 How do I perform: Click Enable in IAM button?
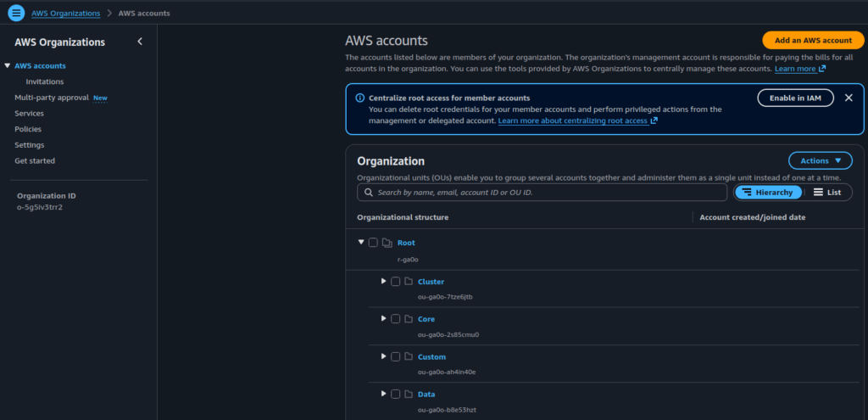coord(795,98)
